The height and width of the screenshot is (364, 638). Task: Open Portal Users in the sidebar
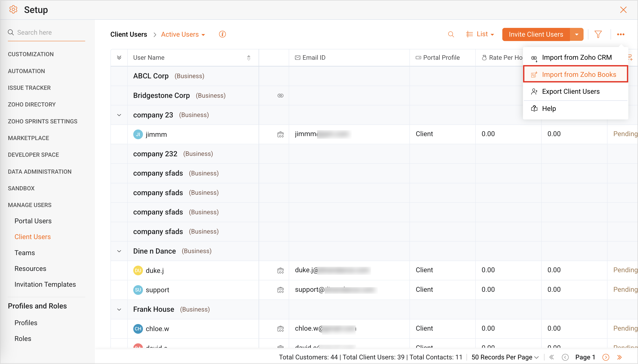tap(33, 221)
